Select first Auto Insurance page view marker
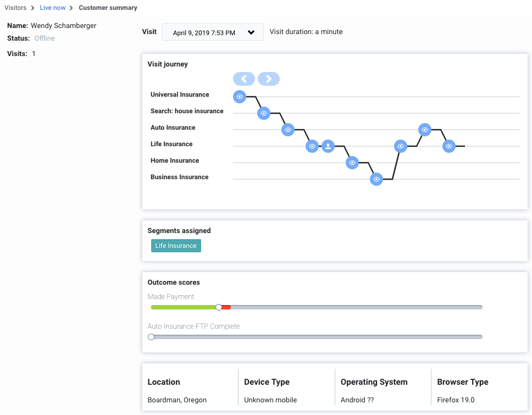This screenshot has width=532, height=415. pyautogui.click(x=288, y=130)
